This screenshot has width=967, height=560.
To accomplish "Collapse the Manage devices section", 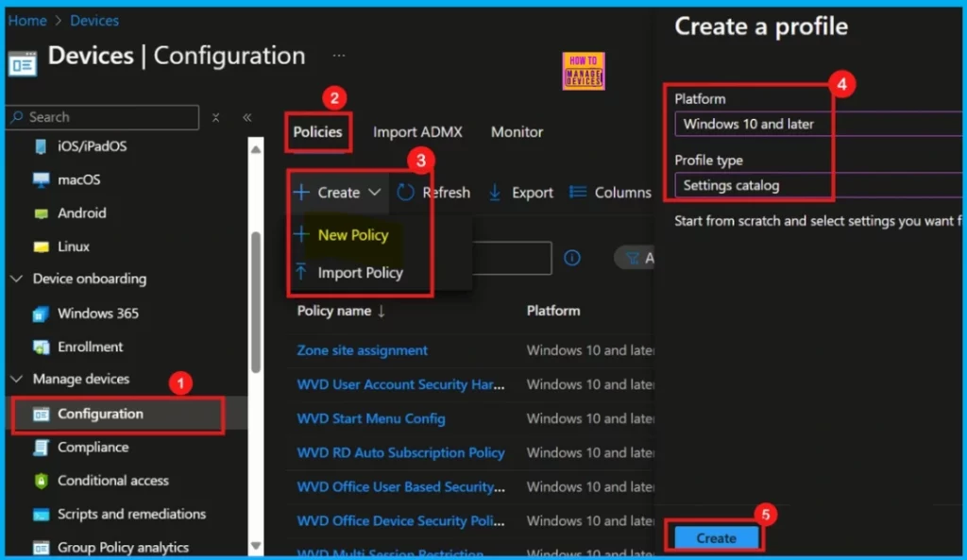I will tap(17, 379).
